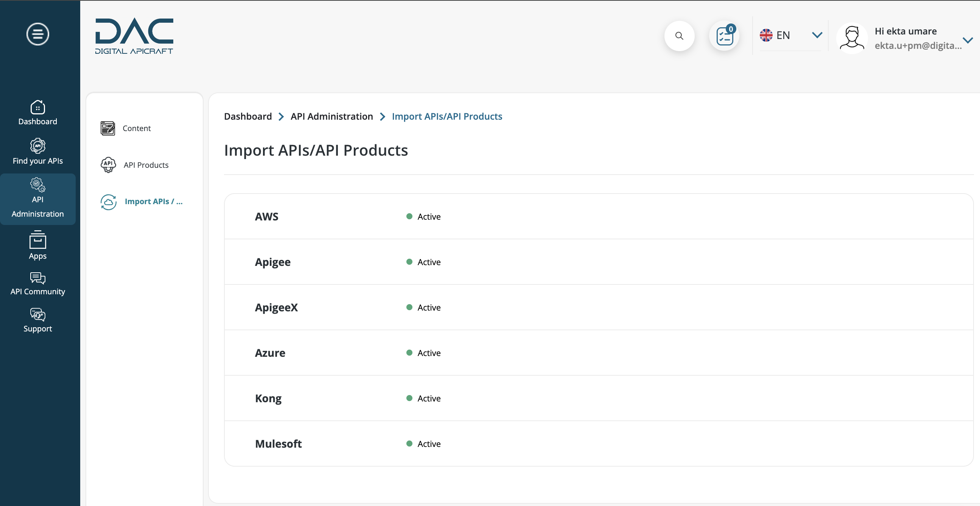Expand the user profile dropdown chevron

968,40
